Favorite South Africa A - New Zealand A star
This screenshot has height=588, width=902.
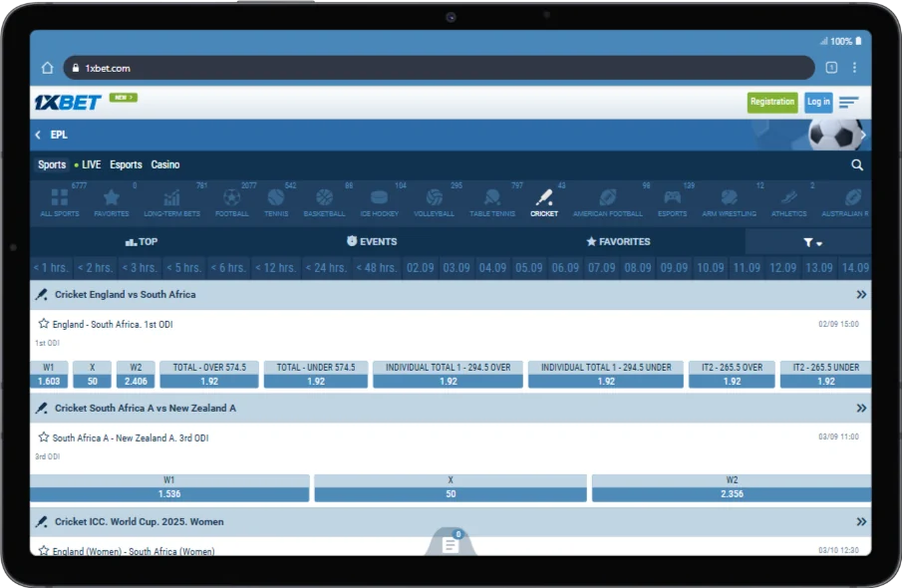pos(44,438)
